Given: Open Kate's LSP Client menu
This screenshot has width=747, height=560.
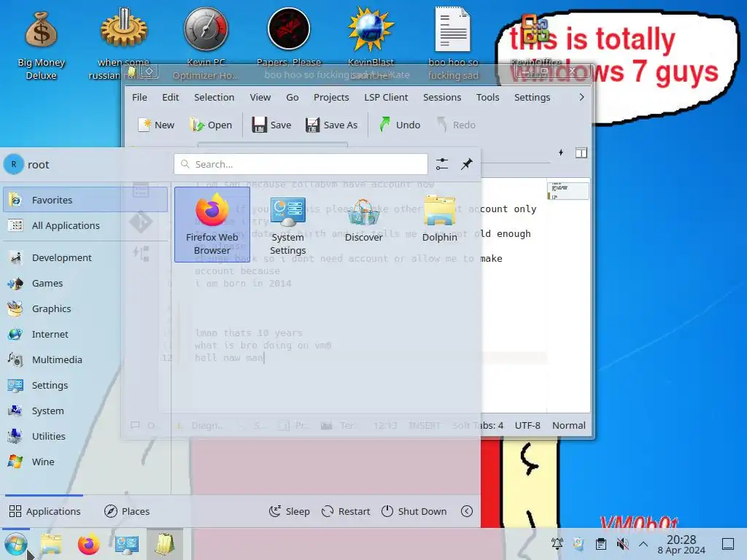Looking at the screenshot, I should [386, 97].
